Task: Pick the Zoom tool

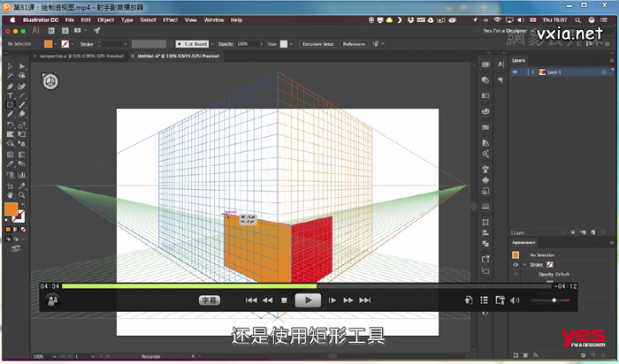Action: (22, 195)
